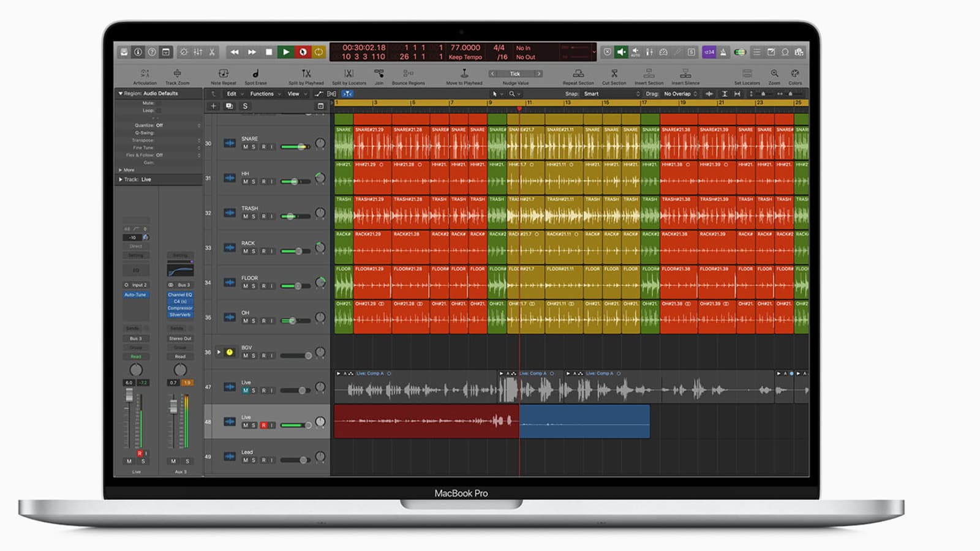Open the List Editors icon
This screenshot has height=551, width=980.
(x=757, y=52)
